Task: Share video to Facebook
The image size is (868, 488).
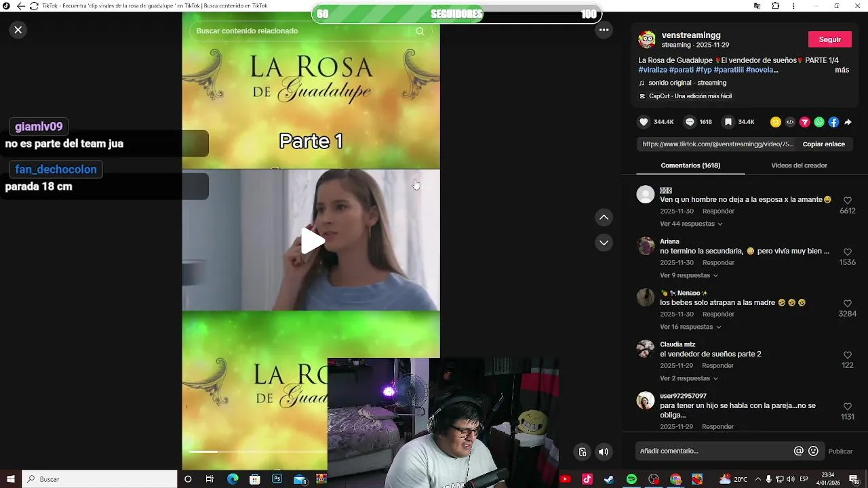Action: 833,122
